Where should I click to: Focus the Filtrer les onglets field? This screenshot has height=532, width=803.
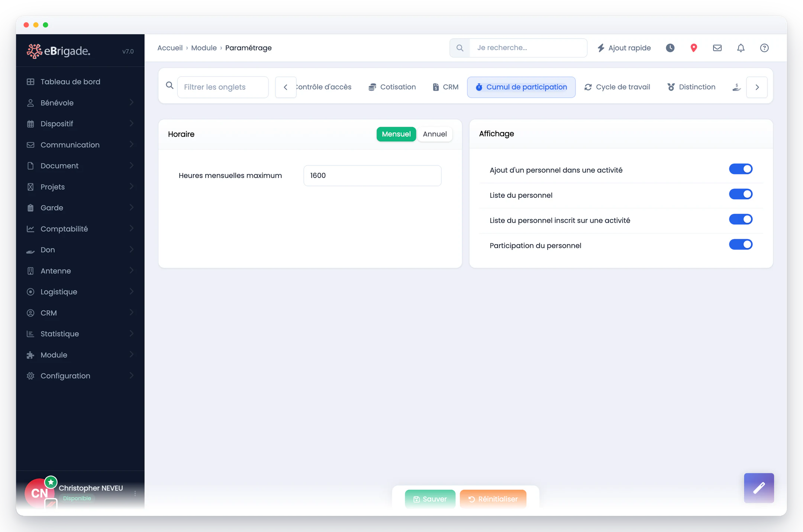coord(223,87)
